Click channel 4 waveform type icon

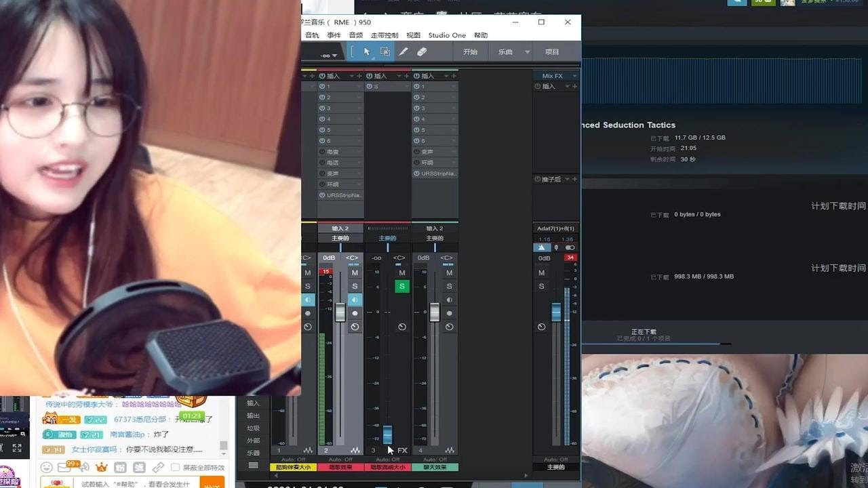(450, 451)
